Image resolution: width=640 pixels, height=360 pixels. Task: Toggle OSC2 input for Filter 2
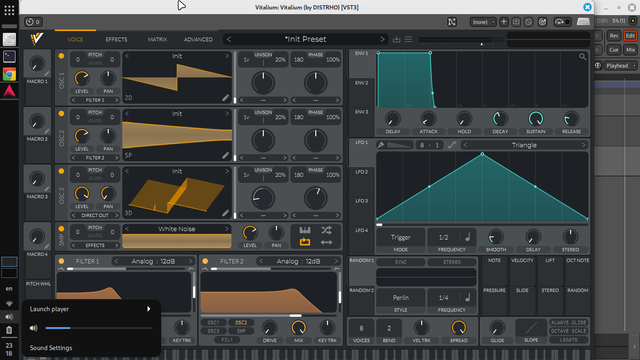coord(241,322)
